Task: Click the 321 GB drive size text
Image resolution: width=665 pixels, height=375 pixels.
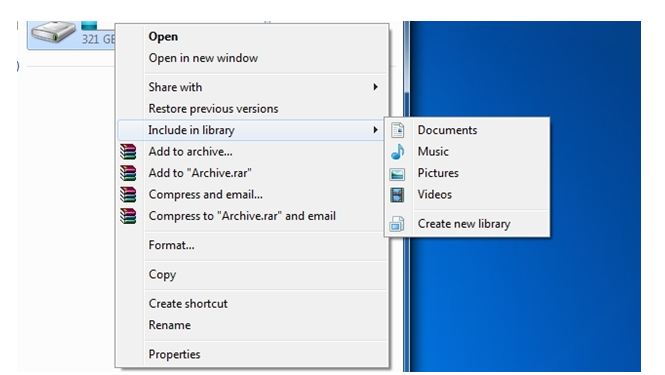Action: click(98, 39)
